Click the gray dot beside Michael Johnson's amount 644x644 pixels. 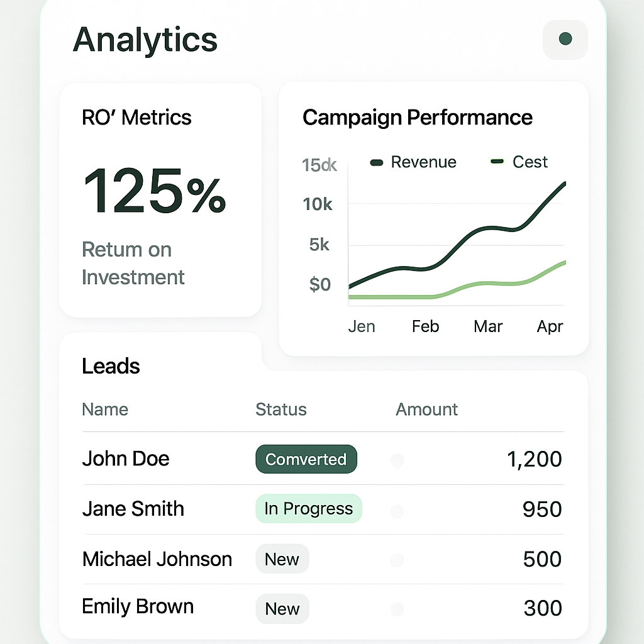tap(397, 559)
